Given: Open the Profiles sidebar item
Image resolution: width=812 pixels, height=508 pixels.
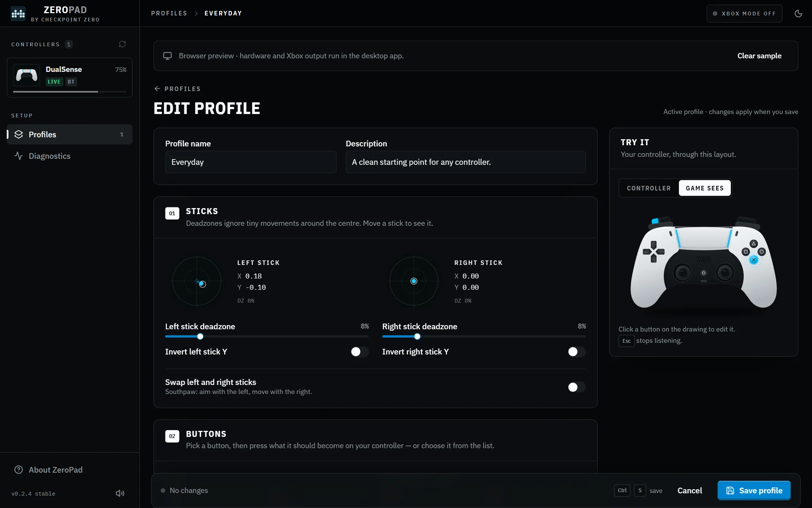Looking at the screenshot, I should pos(70,134).
